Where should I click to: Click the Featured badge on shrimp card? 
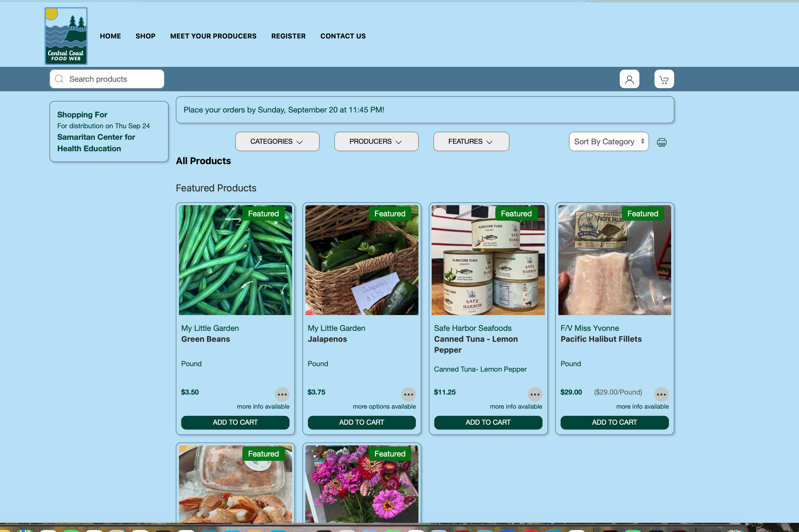(x=263, y=454)
